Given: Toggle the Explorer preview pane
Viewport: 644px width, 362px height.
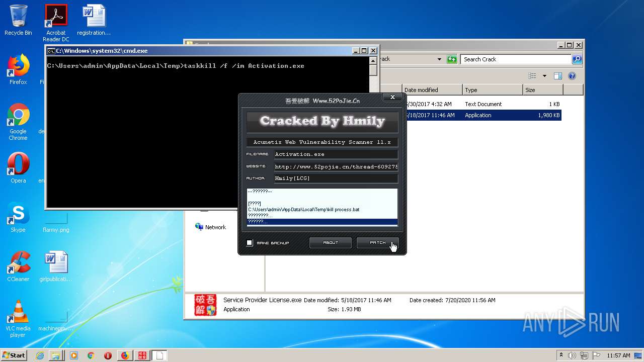Looking at the screenshot, I should (x=557, y=76).
